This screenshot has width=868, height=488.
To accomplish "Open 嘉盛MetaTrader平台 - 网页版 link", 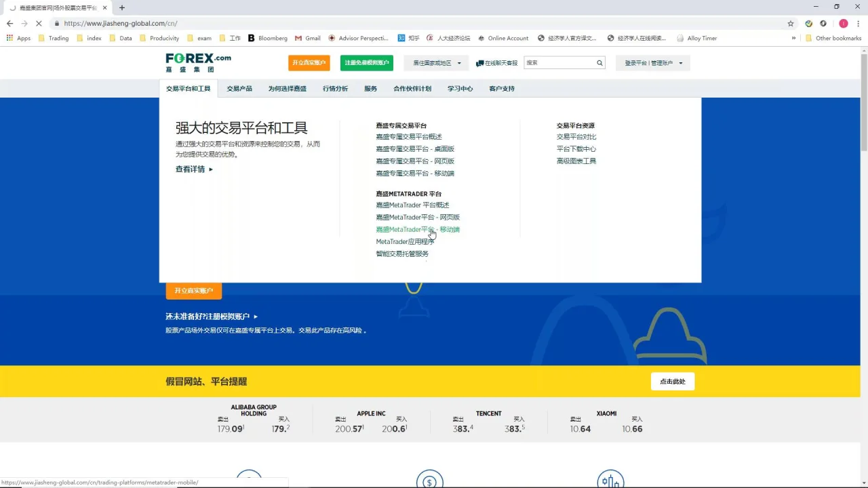I will (418, 217).
